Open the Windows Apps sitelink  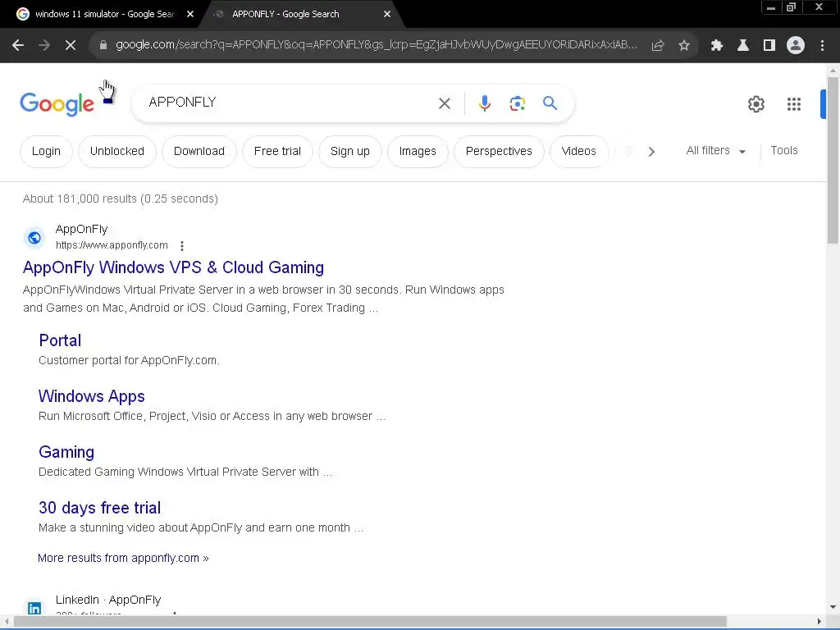(92, 396)
